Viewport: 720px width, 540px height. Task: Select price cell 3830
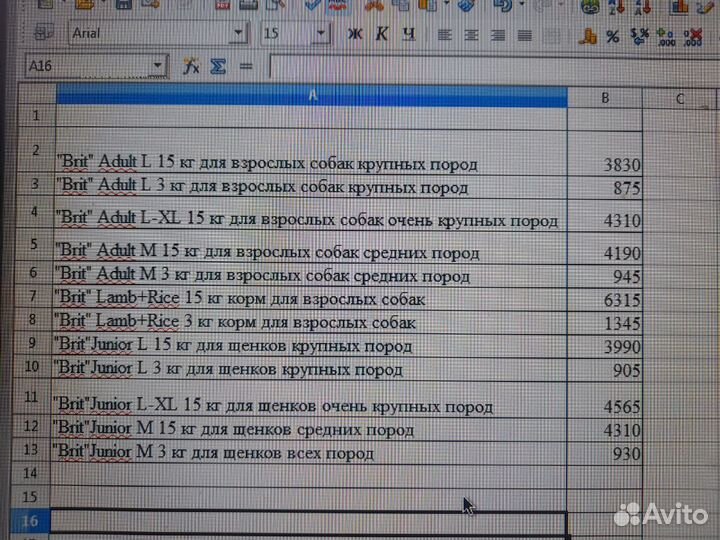click(x=604, y=153)
